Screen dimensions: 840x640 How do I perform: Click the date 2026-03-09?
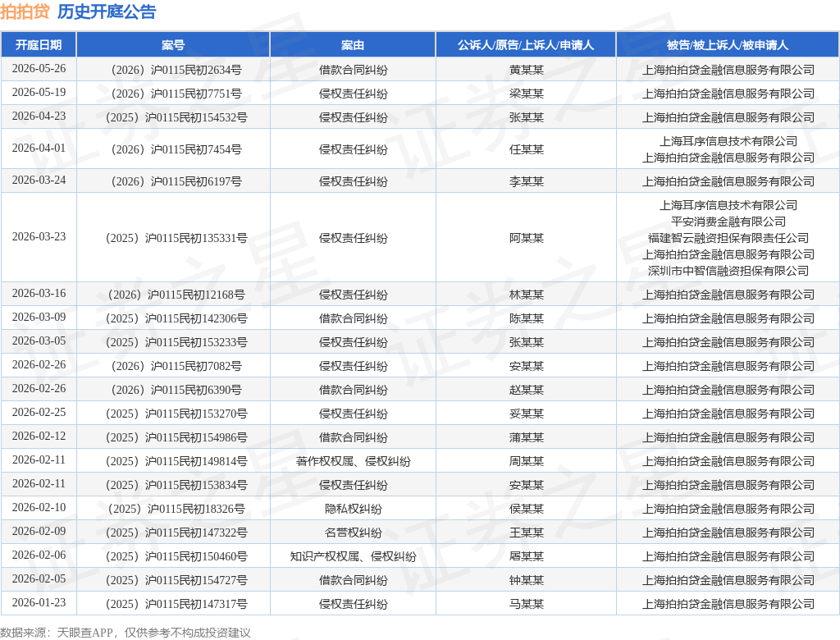tap(39, 317)
